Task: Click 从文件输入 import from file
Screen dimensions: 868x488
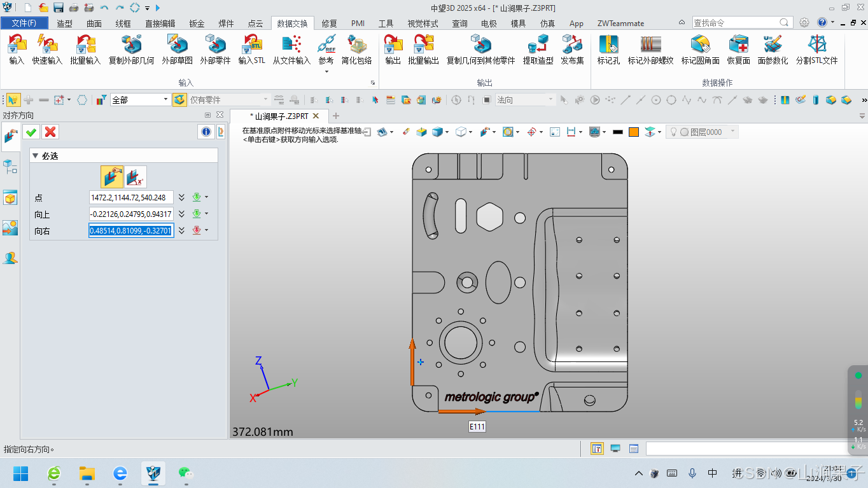Action: [291, 50]
